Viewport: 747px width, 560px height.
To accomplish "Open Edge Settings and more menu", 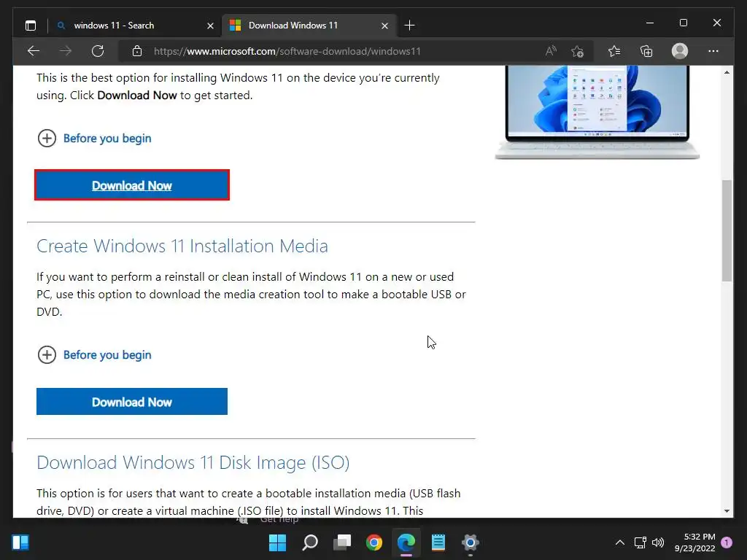I will [713, 51].
